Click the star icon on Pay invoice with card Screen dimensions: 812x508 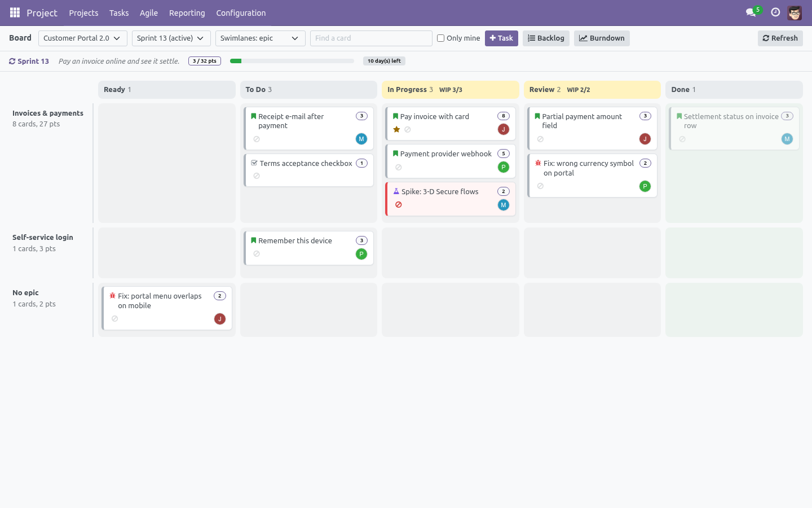click(396, 129)
